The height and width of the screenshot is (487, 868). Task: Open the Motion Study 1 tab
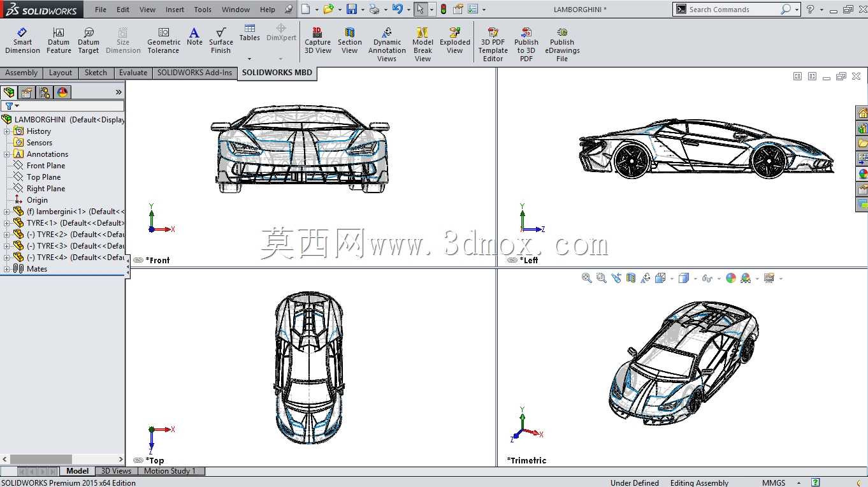click(170, 471)
